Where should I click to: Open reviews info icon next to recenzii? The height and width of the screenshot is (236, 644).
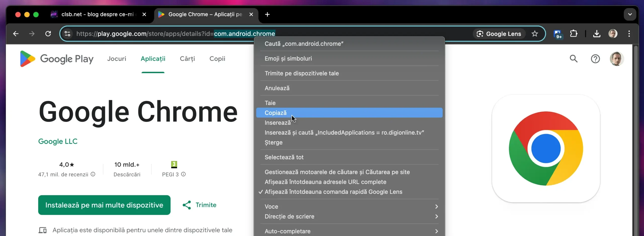coord(93,174)
